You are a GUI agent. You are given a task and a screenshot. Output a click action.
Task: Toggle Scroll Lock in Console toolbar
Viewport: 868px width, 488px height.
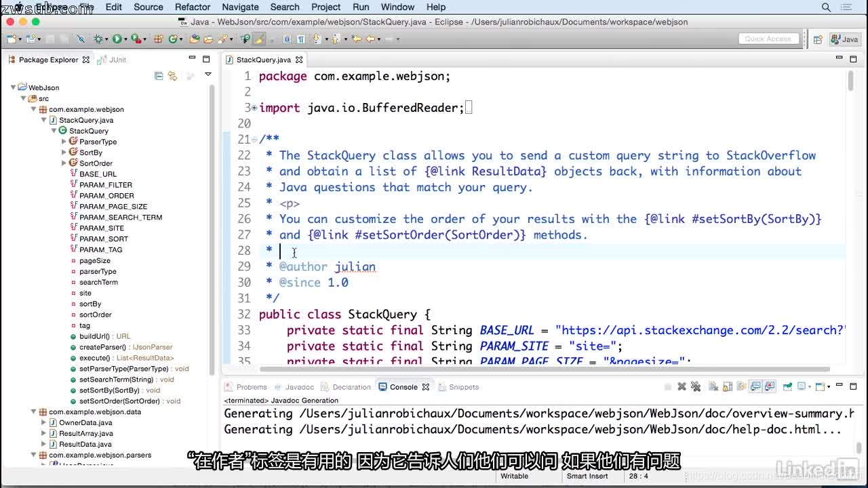[x=728, y=387]
